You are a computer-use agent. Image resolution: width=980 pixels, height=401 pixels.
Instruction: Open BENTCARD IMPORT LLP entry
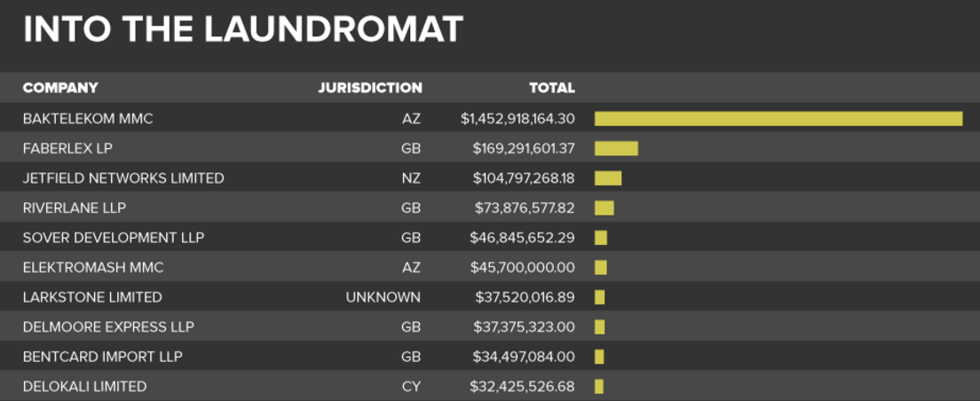pyautogui.click(x=103, y=357)
